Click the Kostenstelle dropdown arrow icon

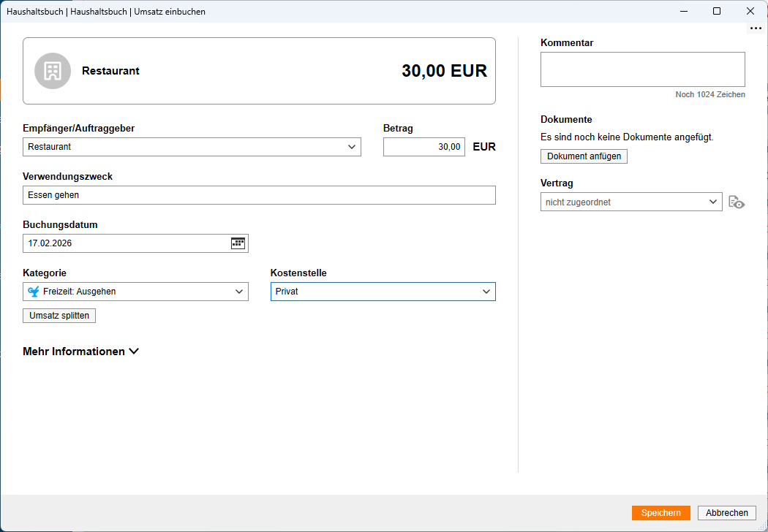(x=487, y=291)
